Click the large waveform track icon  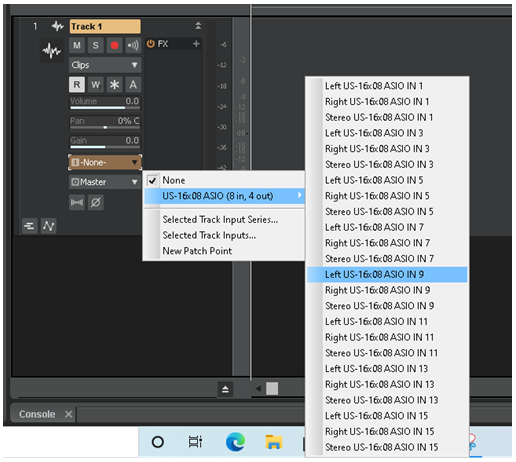point(51,51)
